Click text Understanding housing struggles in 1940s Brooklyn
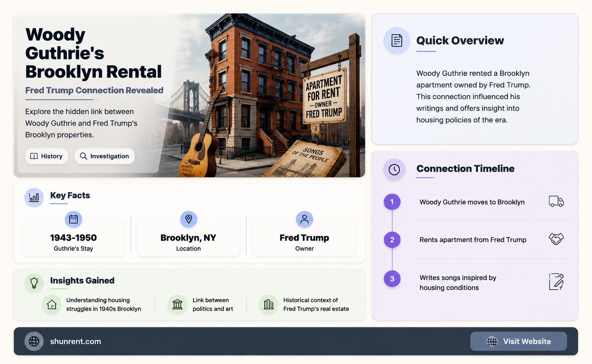 click(x=104, y=304)
